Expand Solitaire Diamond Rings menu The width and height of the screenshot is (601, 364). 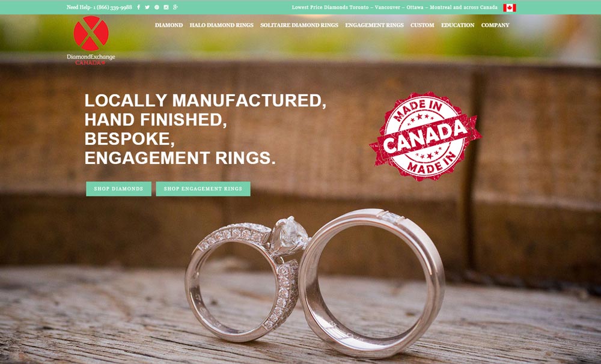tap(299, 25)
